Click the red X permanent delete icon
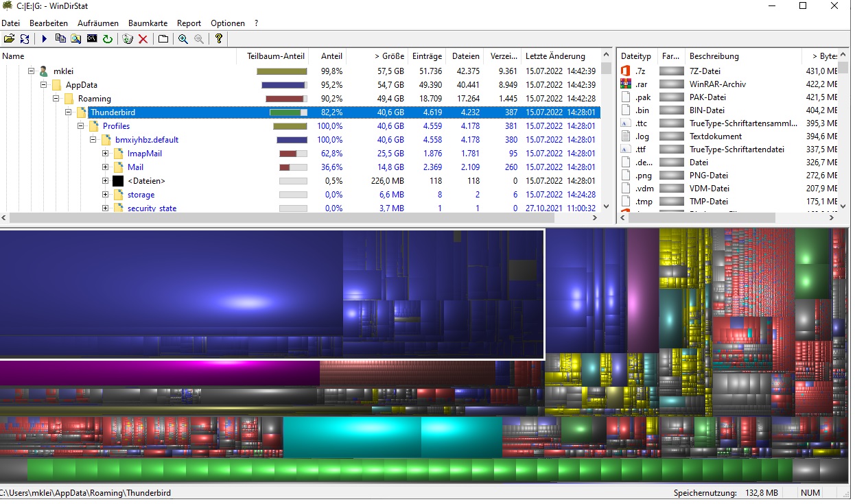The height and width of the screenshot is (504, 855). point(143,39)
